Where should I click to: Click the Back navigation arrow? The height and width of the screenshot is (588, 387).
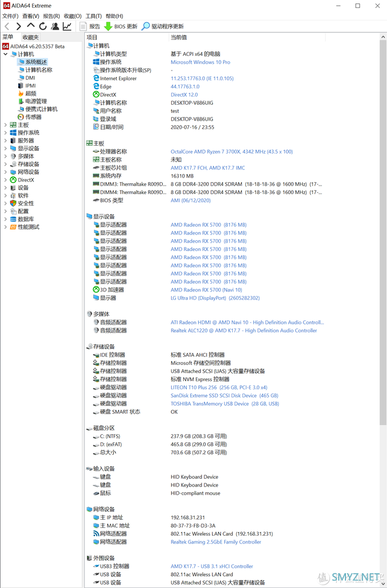pyautogui.click(x=7, y=26)
